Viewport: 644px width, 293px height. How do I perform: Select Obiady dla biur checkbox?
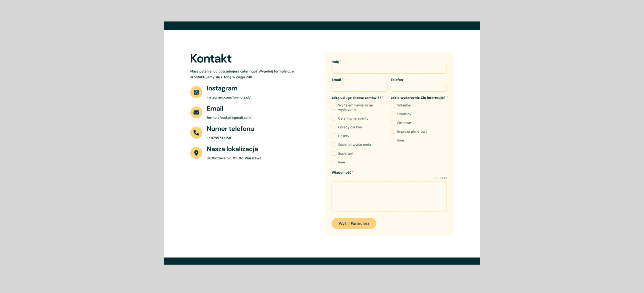334,127
